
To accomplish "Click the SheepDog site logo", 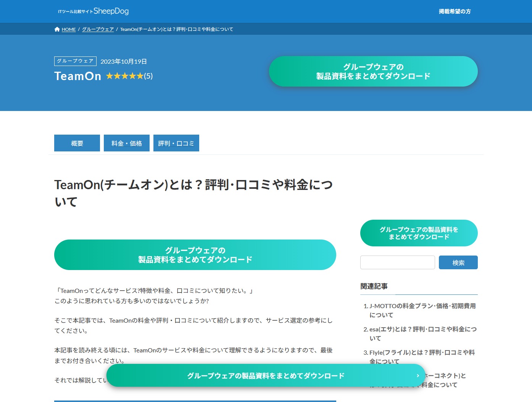I will [x=94, y=11].
